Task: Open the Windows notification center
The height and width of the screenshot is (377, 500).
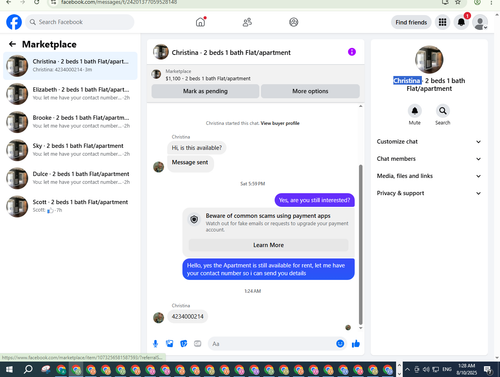Action: point(488,369)
